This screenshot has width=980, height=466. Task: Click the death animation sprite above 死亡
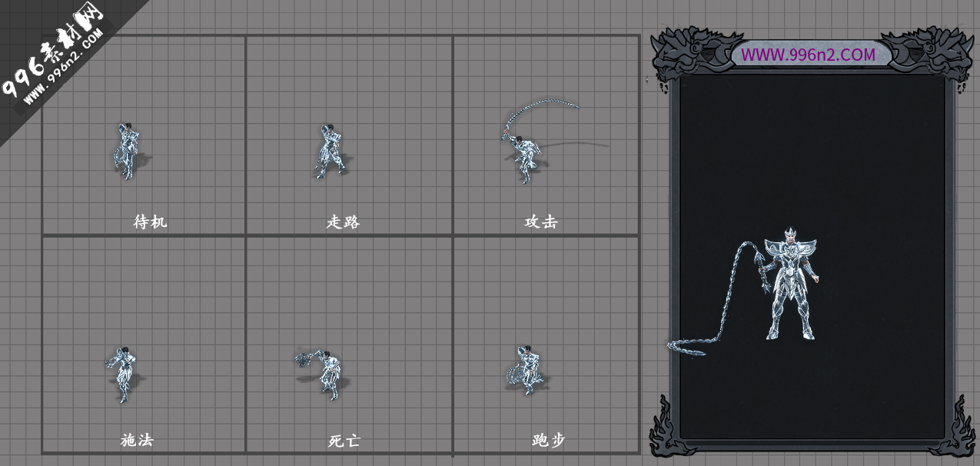coord(321,374)
